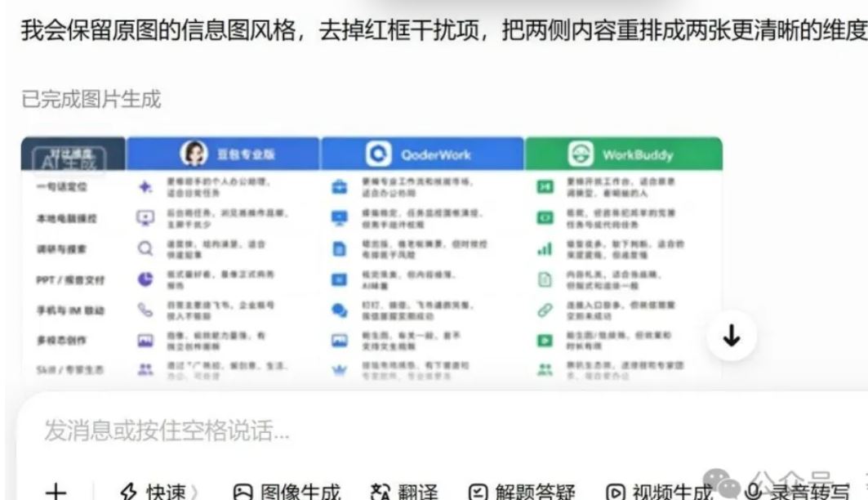Click the plus attachment icon
868x500 pixels.
point(56,491)
